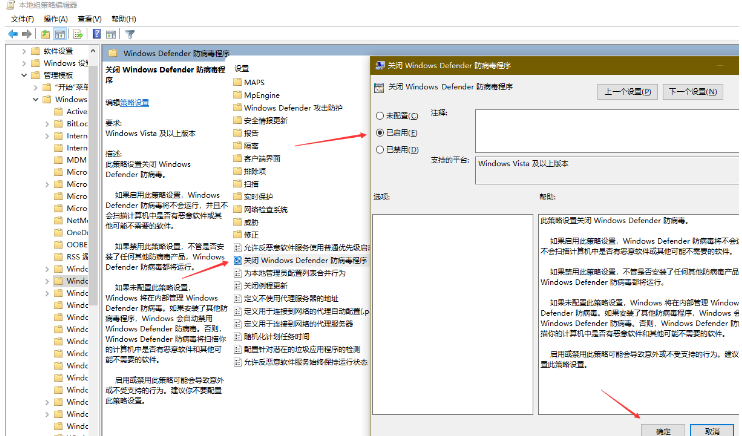This screenshot has width=742, height=436.
Task: Select policy 定义不使用代理服务器的地址
Action: coord(287,299)
